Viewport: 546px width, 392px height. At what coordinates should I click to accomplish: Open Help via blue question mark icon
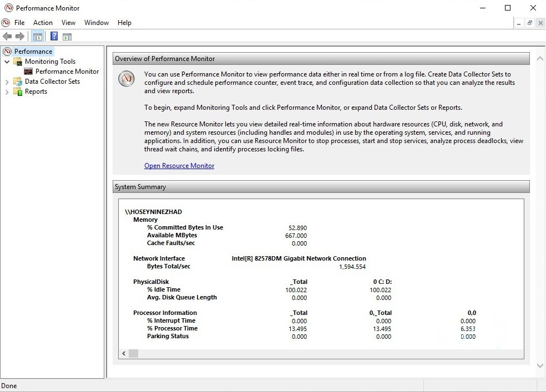coord(54,37)
